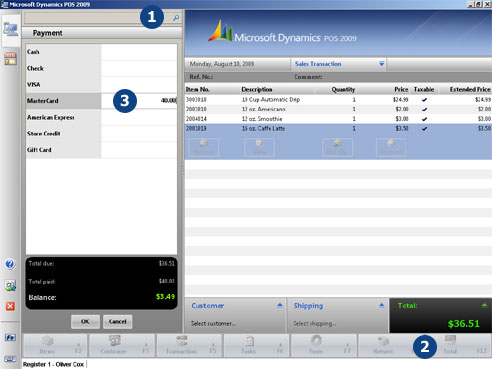Screen dimensions: 492x369
Task: Expand the Shipping panel arrow
Action: [x=382, y=305]
